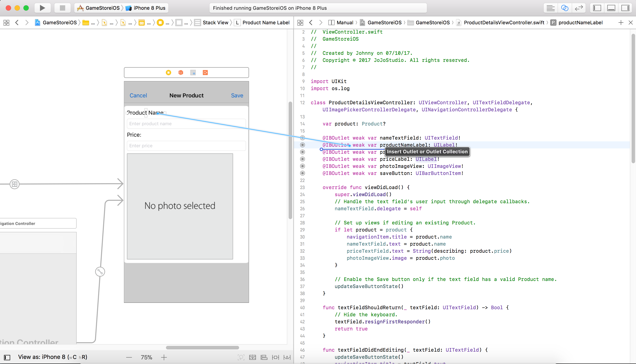This screenshot has height=364, width=636.
Task: Click the activity status 'Finished running GameStoreiOS'
Action: pos(270,8)
